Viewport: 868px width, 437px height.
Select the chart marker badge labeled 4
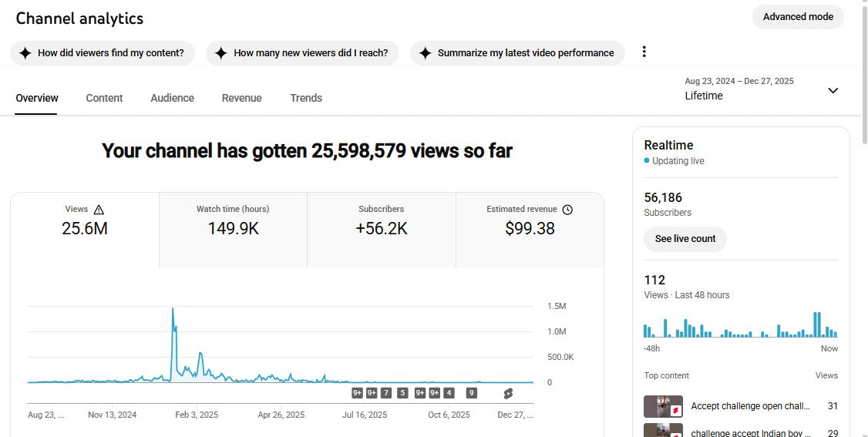coord(449,393)
